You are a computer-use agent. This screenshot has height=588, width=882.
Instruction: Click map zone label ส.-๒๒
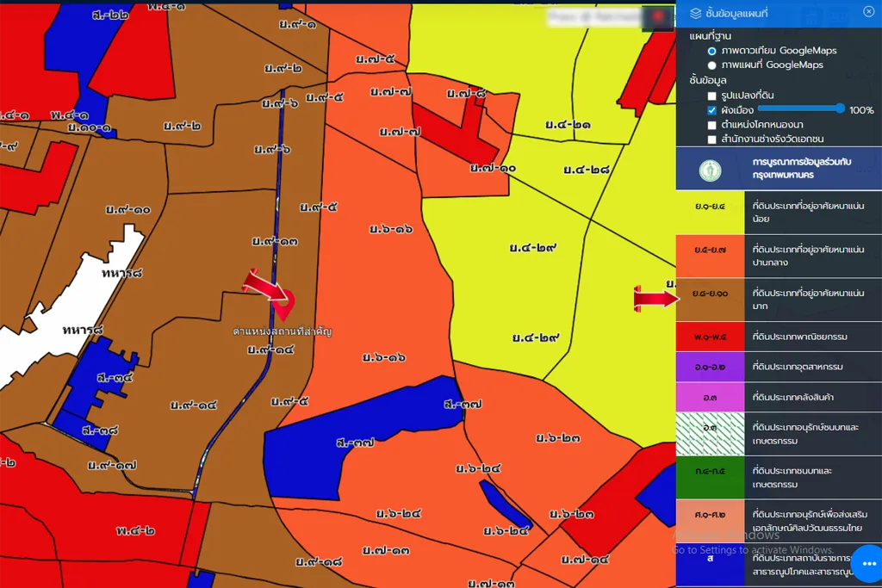click(109, 15)
